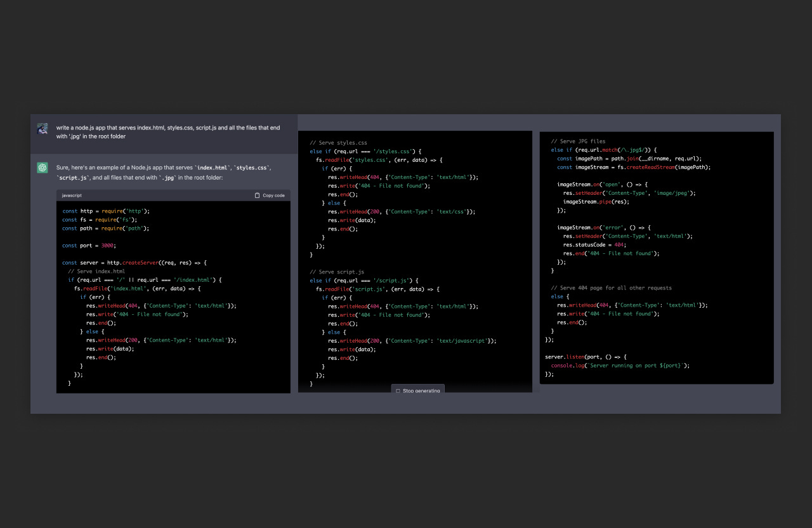Click writeHead 200 line with 'text/html'

click(161, 340)
